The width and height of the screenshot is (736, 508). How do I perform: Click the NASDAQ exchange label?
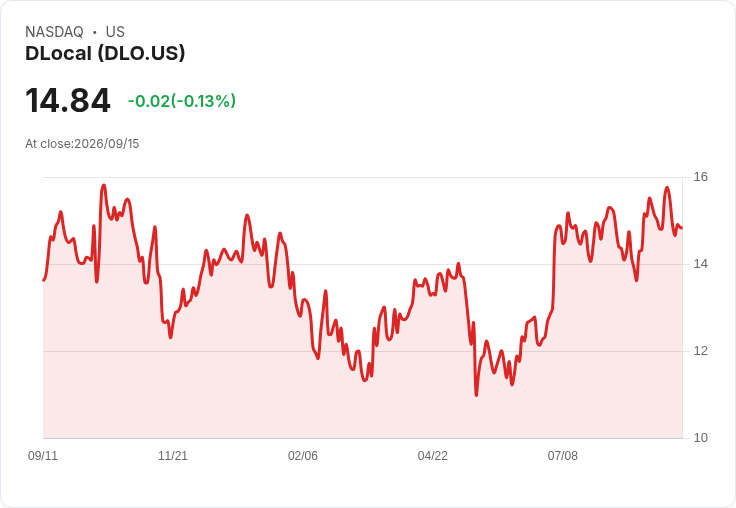pos(54,31)
